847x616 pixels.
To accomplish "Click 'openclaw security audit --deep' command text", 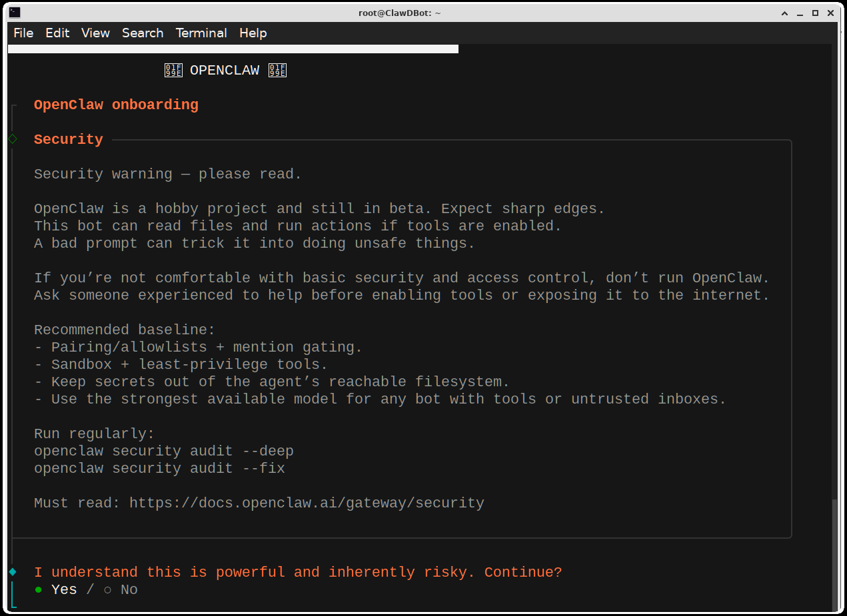I will [x=164, y=451].
